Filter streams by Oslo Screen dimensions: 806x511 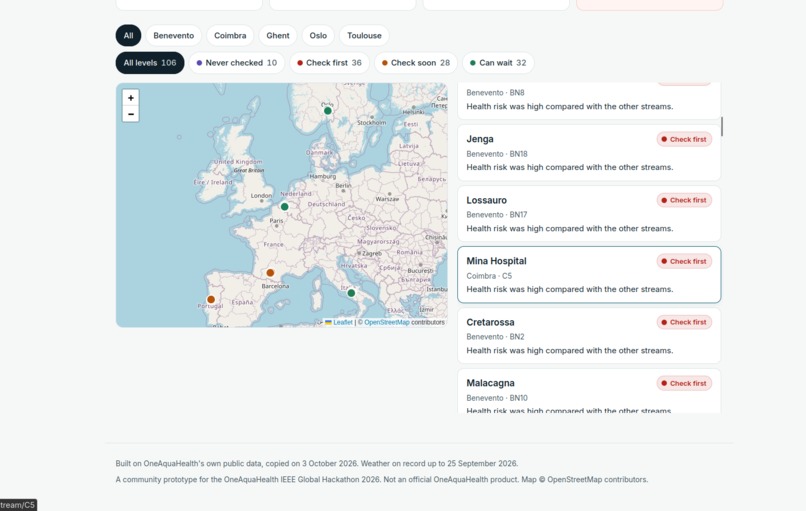318,35
